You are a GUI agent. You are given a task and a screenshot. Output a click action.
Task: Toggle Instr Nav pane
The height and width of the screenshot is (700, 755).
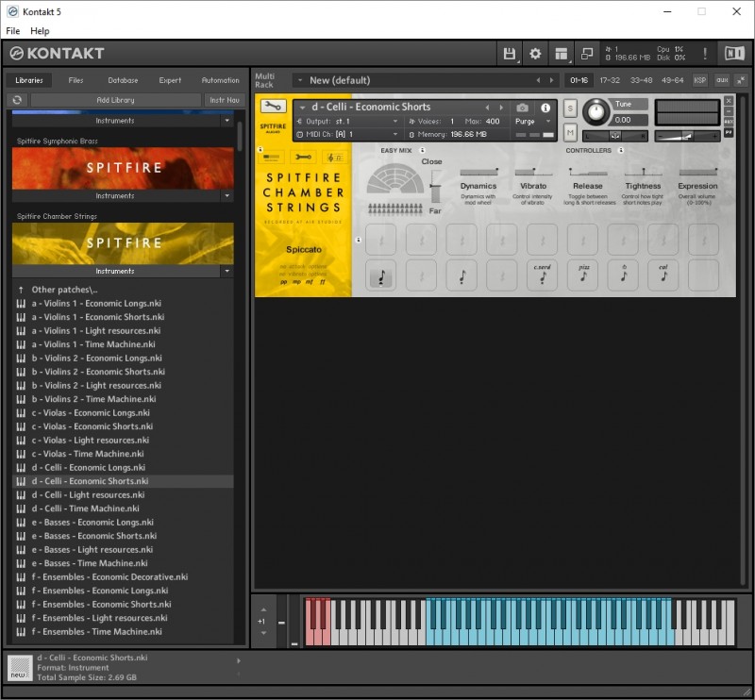225,100
